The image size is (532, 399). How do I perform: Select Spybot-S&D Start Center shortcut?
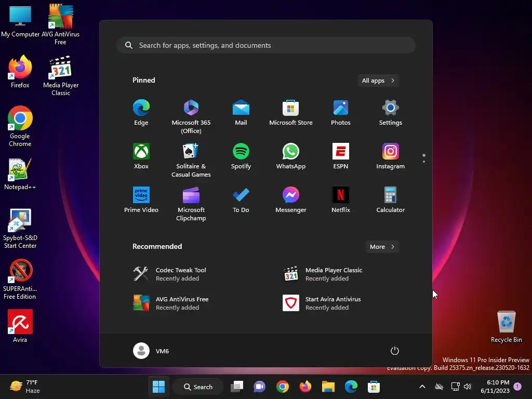tap(20, 229)
